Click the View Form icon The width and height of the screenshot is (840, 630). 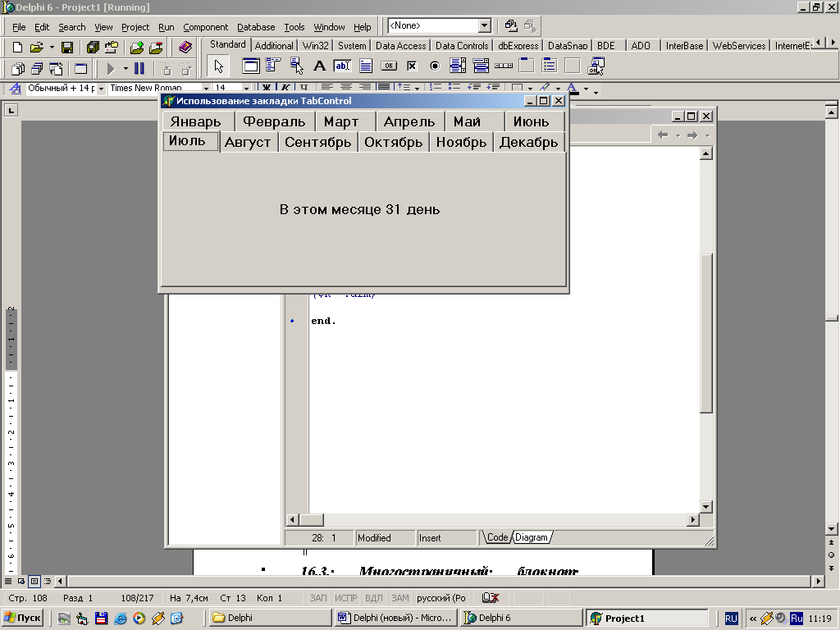[x=37, y=69]
